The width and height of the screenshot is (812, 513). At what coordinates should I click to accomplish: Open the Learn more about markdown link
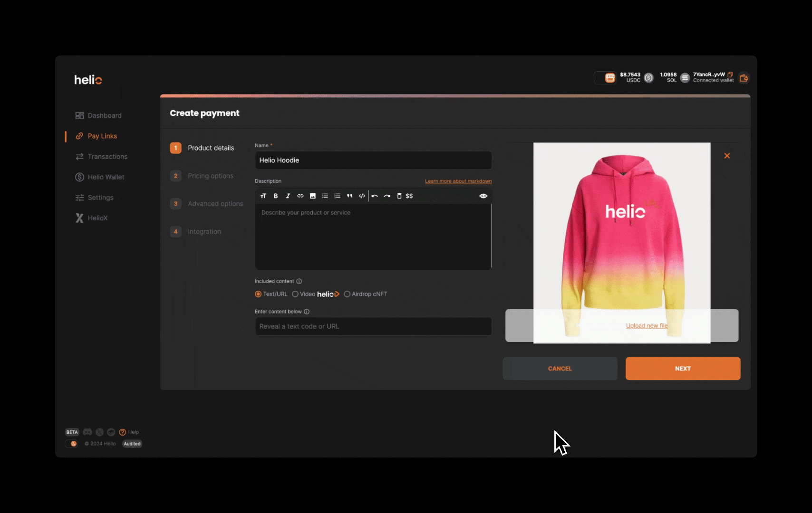458,181
